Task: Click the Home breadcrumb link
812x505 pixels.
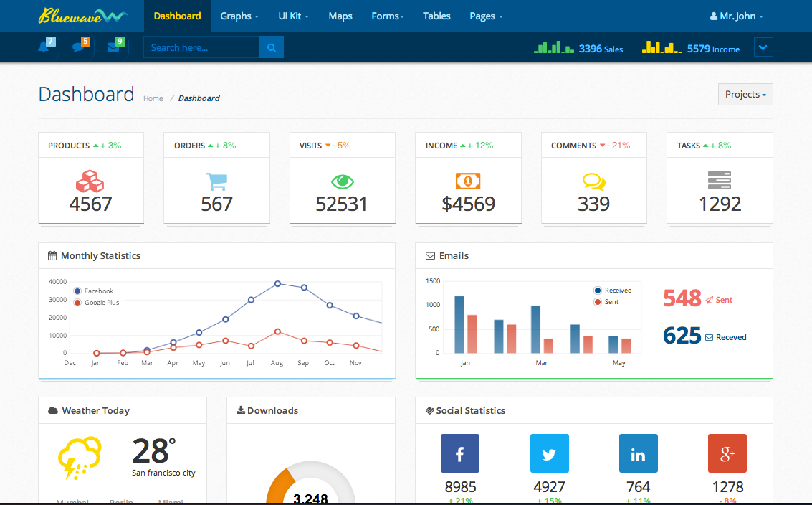Action: click(x=153, y=98)
